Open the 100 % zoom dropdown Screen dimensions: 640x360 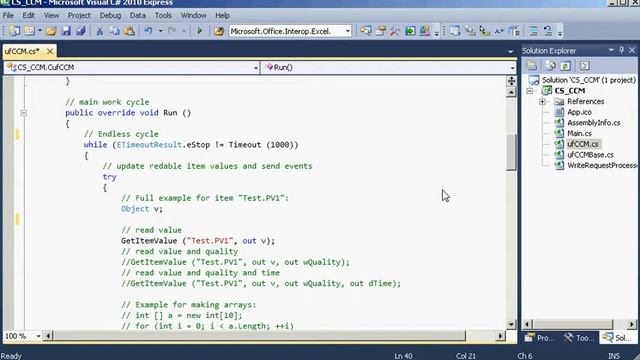click(38, 336)
